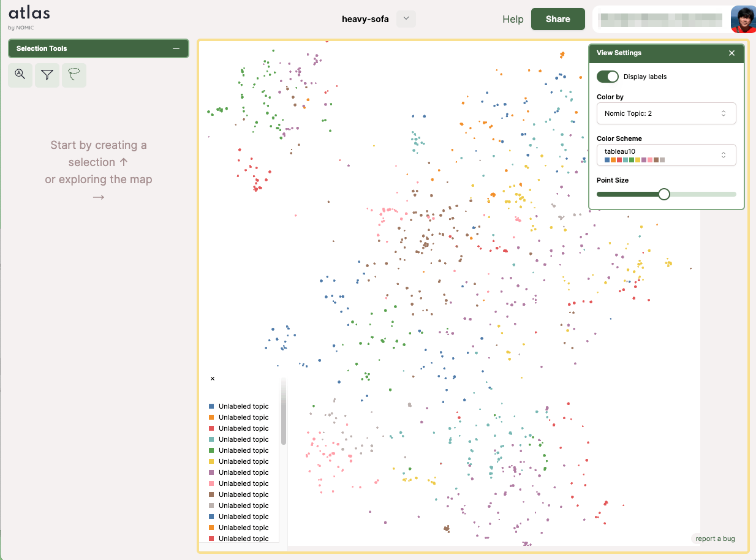Open the Color by dropdown
756x560 pixels.
(x=666, y=113)
